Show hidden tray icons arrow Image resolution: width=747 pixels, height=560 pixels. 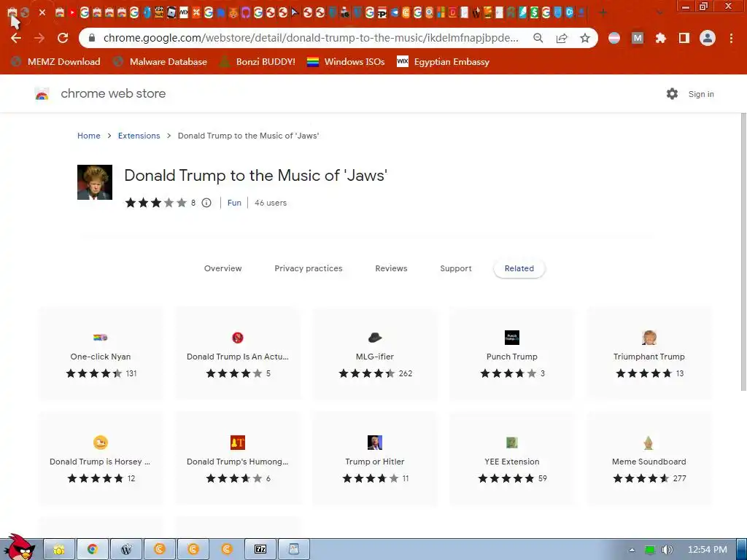tap(632, 550)
